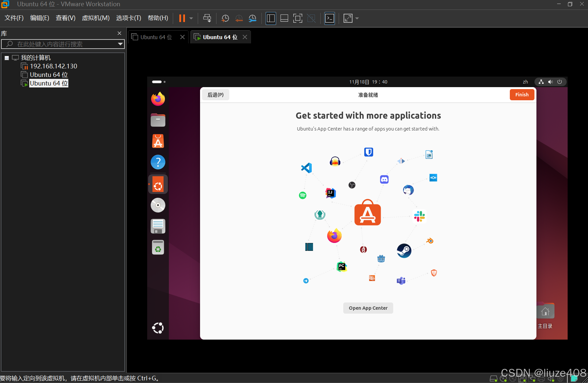Open the 帮助(H) menu
The height and width of the screenshot is (383, 588).
(x=158, y=18)
